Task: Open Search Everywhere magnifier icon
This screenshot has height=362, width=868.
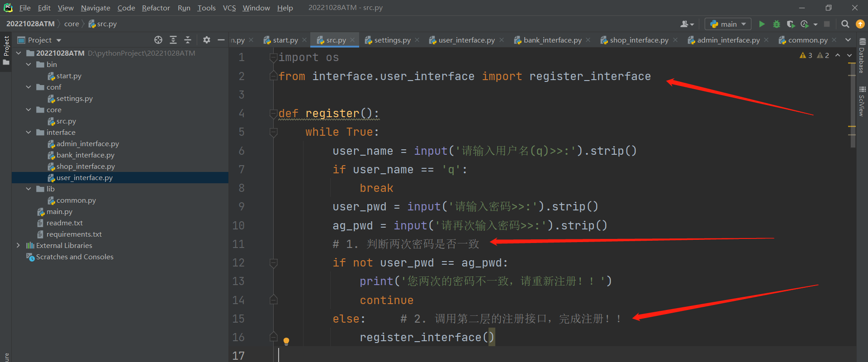Action: [845, 24]
